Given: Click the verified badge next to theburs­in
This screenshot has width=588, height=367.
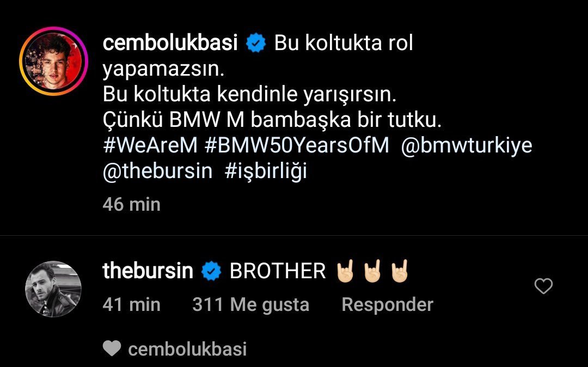Looking at the screenshot, I should point(211,271).
